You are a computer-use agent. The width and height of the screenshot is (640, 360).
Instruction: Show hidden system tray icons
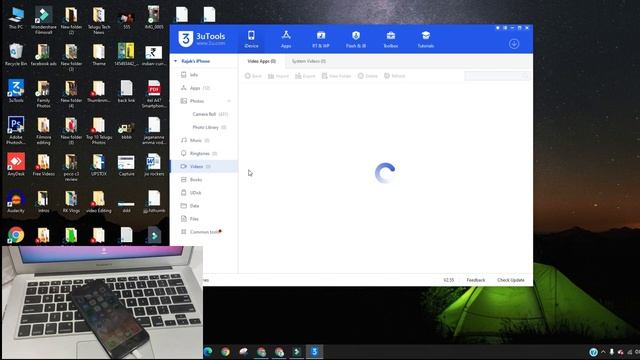click(603, 352)
